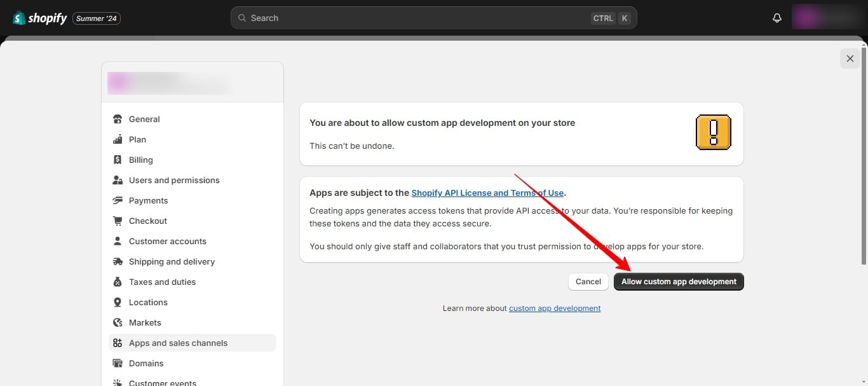The height and width of the screenshot is (386, 868).
Task: Open the Customer accounts settings section
Action: point(167,241)
